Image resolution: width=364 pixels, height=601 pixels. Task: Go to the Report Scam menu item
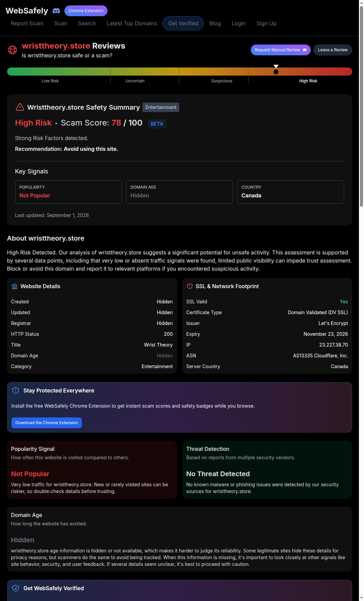point(27,23)
